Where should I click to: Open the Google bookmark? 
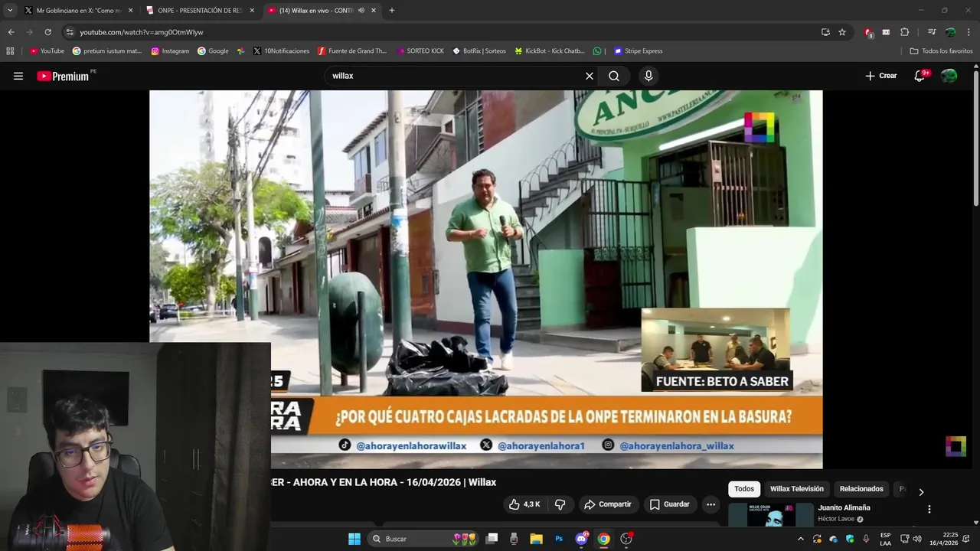pyautogui.click(x=213, y=51)
